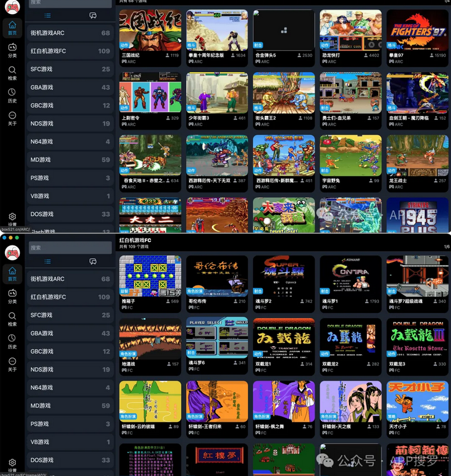Open the 天才小子 game card

coord(417,409)
